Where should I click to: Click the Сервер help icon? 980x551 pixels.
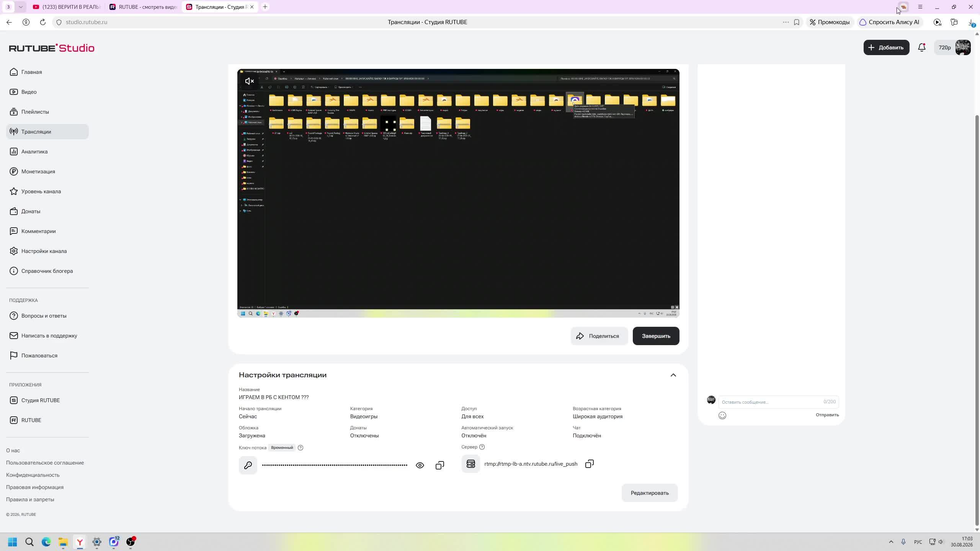coord(482,447)
